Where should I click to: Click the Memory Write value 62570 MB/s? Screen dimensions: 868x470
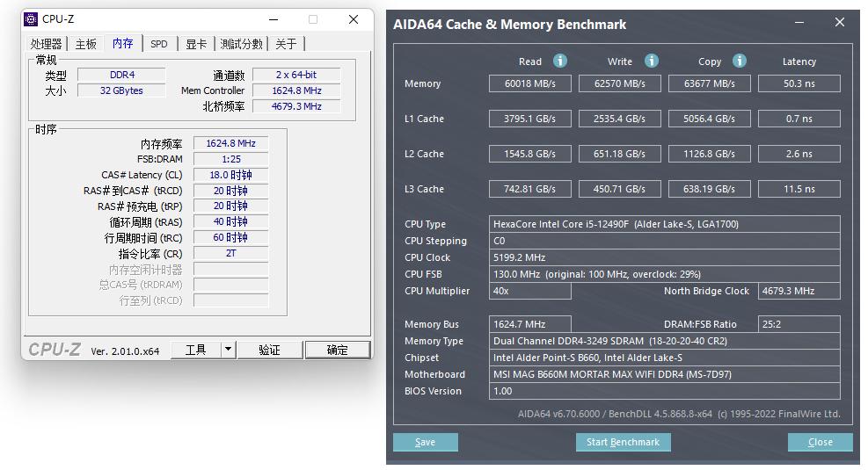(x=620, y=83)
